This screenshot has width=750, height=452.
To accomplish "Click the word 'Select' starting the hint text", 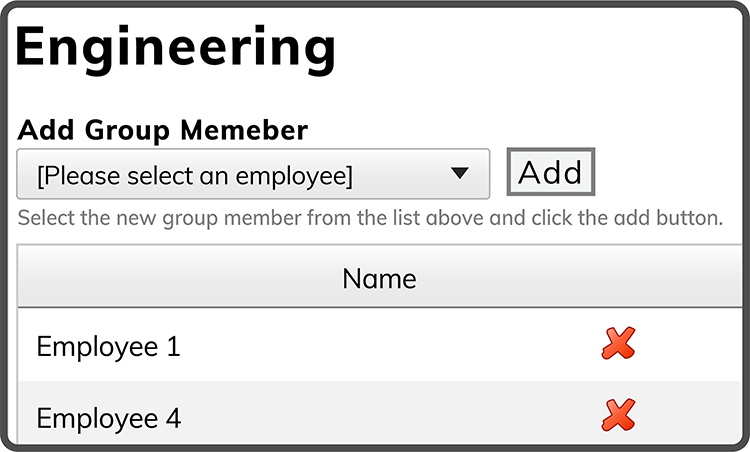I will click(47, 218).
